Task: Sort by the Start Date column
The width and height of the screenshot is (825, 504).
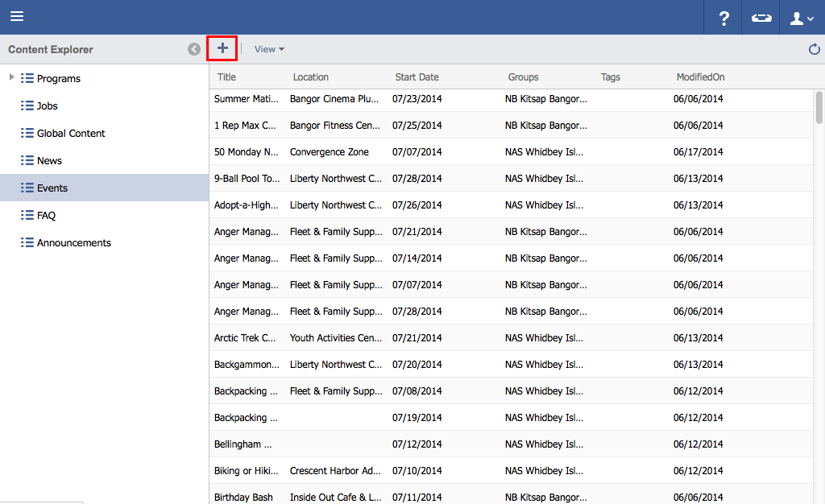Action: pyautogui.click(x=417, y=77)
